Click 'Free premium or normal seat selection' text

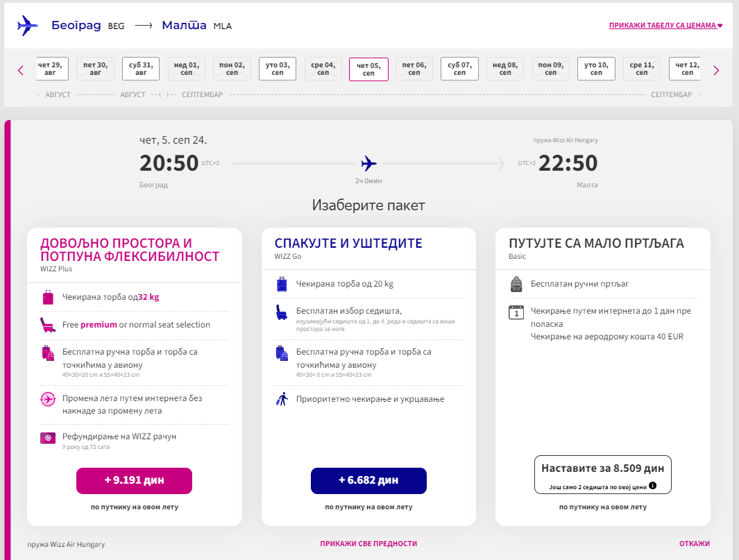pyautogui.click(x=136, y=325)
